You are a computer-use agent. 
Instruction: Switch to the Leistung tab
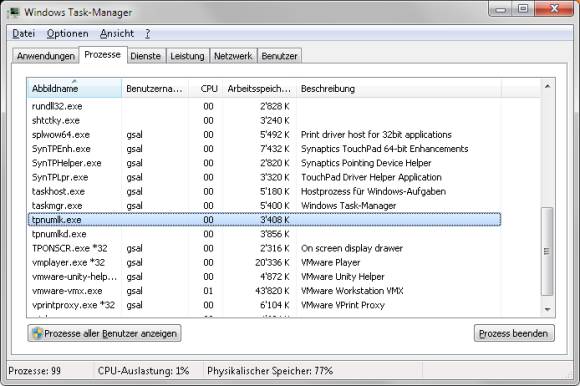click(187, 56)
